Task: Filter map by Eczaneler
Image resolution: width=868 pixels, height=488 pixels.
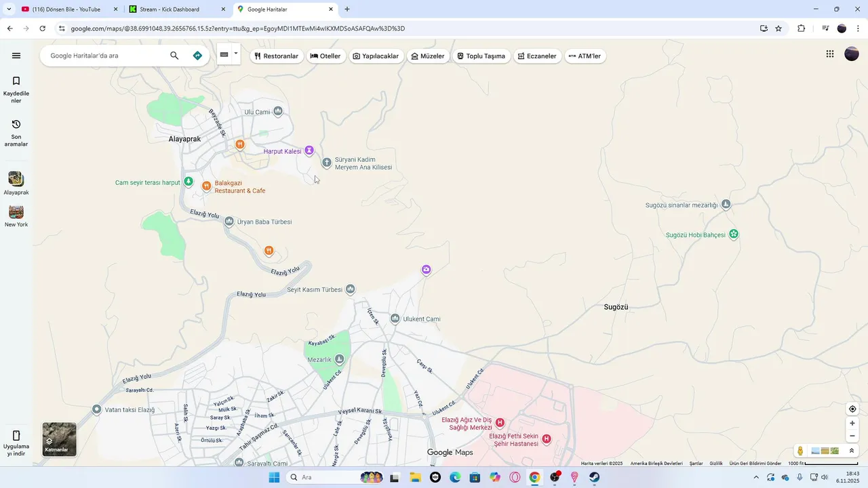Action: (x=537, y=56)
